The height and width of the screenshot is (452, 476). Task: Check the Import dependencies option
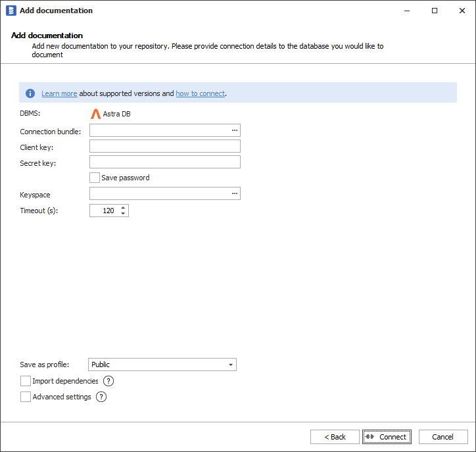point(26,381)
